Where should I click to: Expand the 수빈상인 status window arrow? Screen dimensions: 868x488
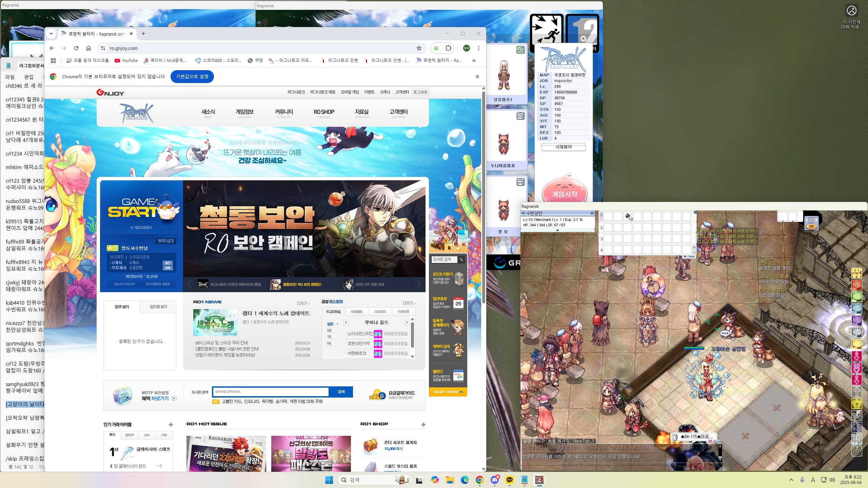(557, 230)
